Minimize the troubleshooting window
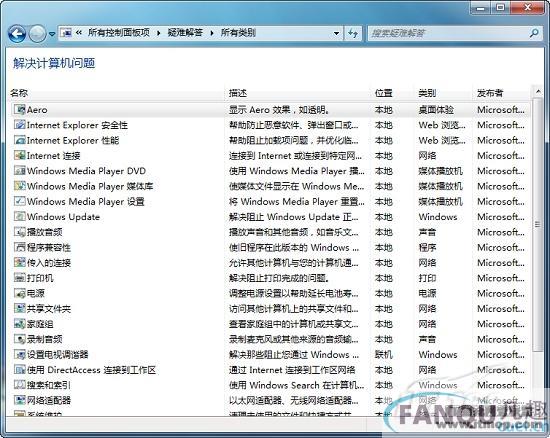Viewport: 550px width, 438px height. coord(480,7)
